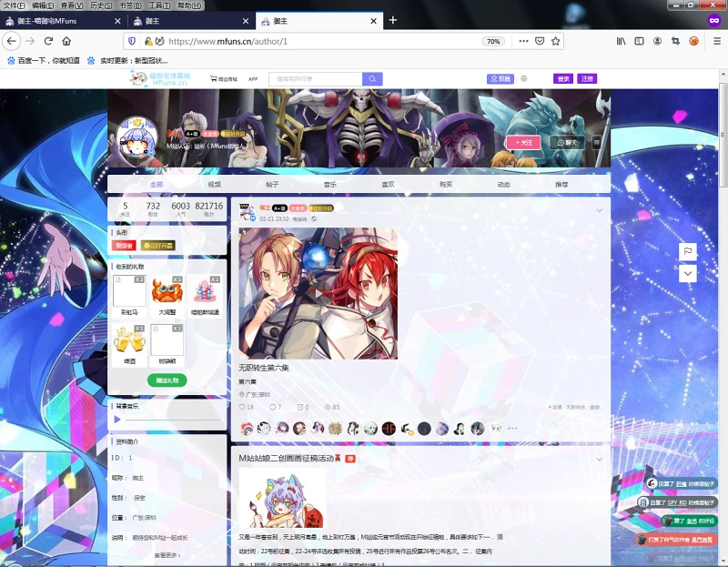Go back to the previous page
Viewport: 728px width, 567px height.
tap(11, 41)
